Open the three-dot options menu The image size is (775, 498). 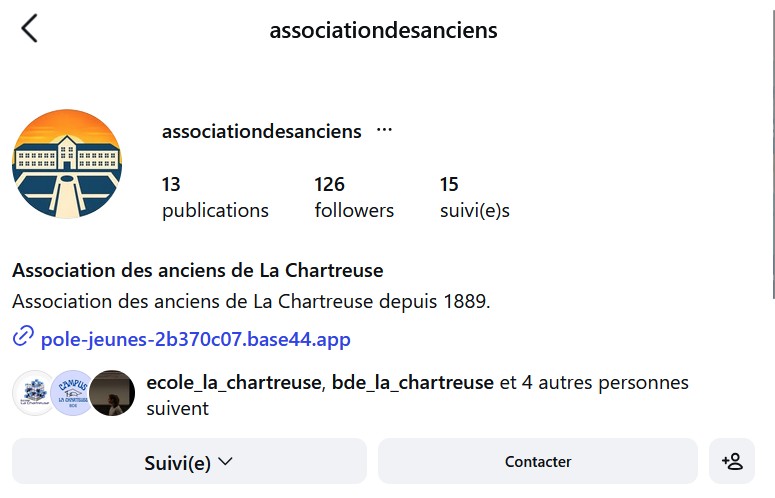coord(384,131)
